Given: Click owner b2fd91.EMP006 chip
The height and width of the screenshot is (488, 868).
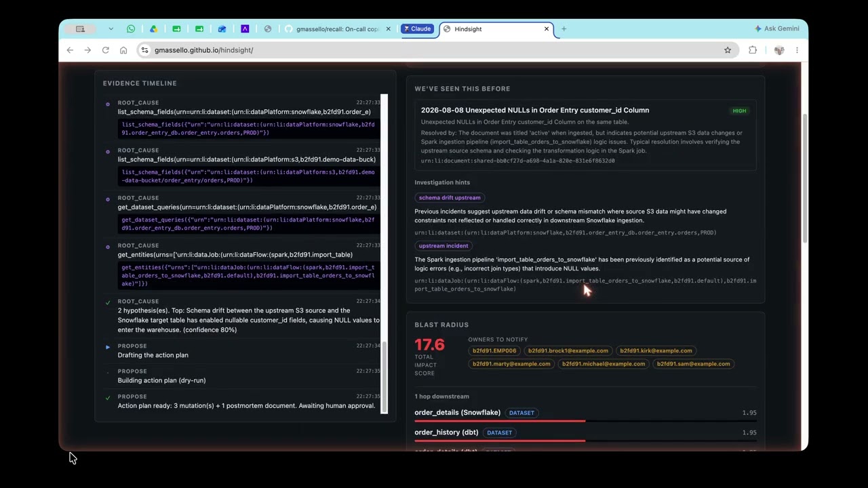Looking at the screenshot, I should pos(494,351).
